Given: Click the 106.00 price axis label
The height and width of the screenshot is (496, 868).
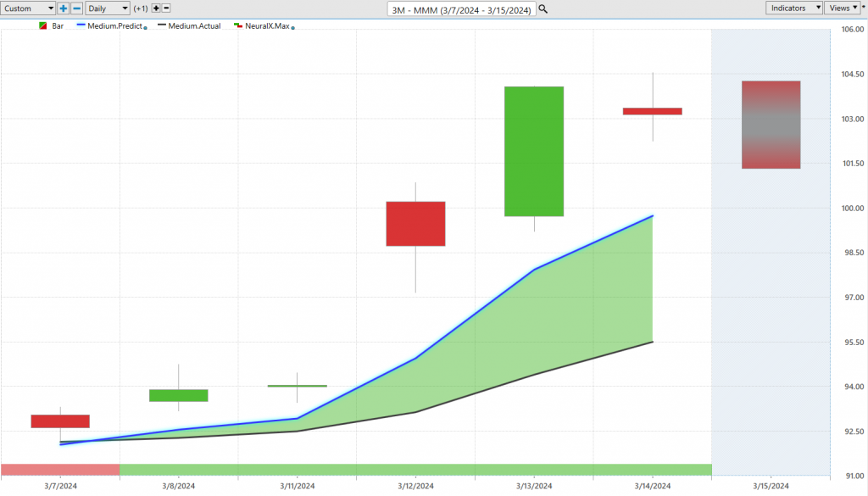Looking at the screenshot, I should pos(853,30).
